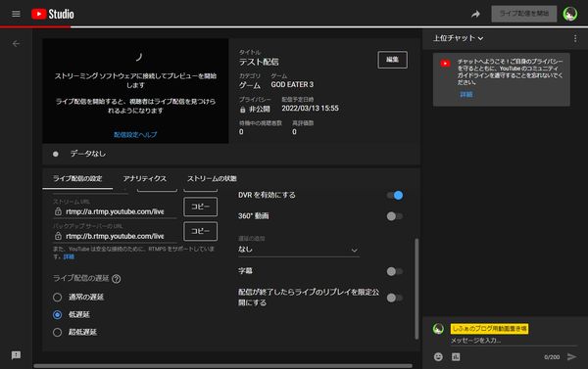
Task: Open the 詳細 link under RTMPS note
Action: pyautogui.click(x=69, y=256)
